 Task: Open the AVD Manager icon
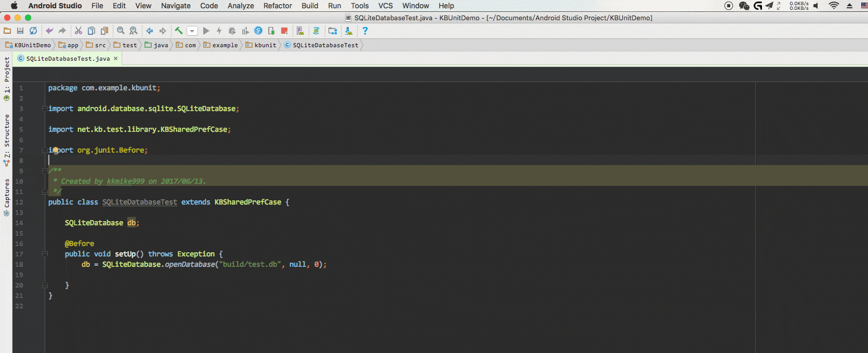click(300, 31)
